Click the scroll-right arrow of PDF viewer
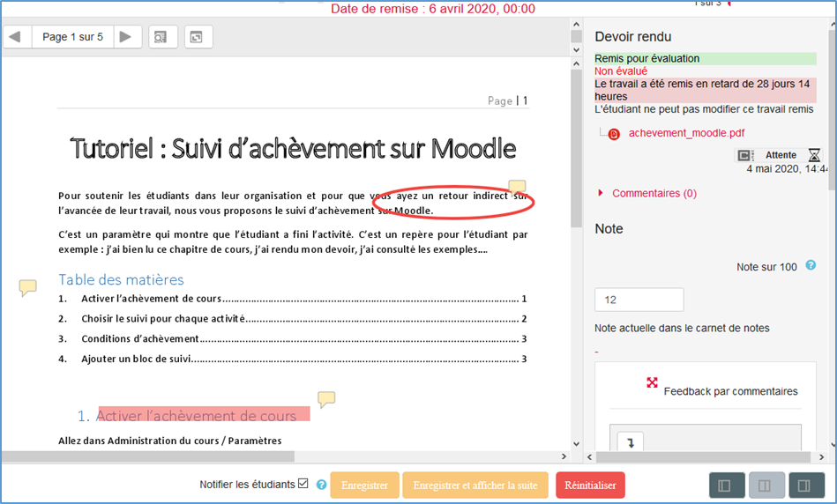The width and height of the screenshot is (837, 504). 564,456
